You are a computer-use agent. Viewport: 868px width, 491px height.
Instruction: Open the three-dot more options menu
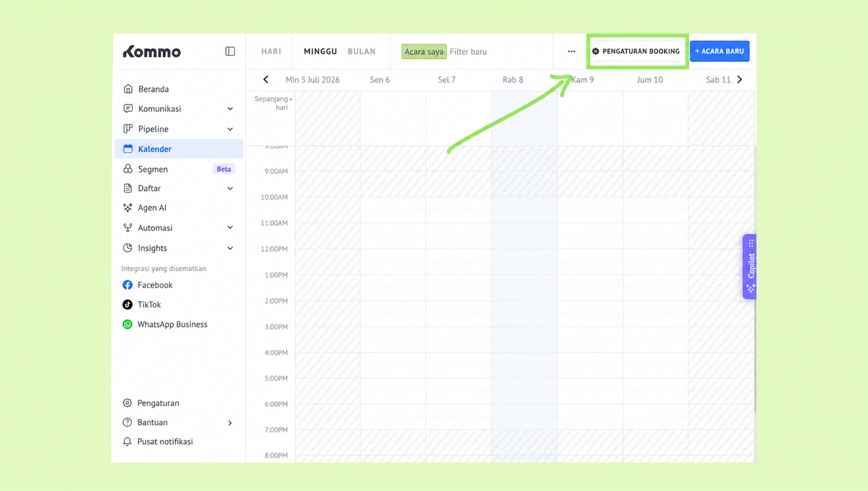[x=571, y=51]
